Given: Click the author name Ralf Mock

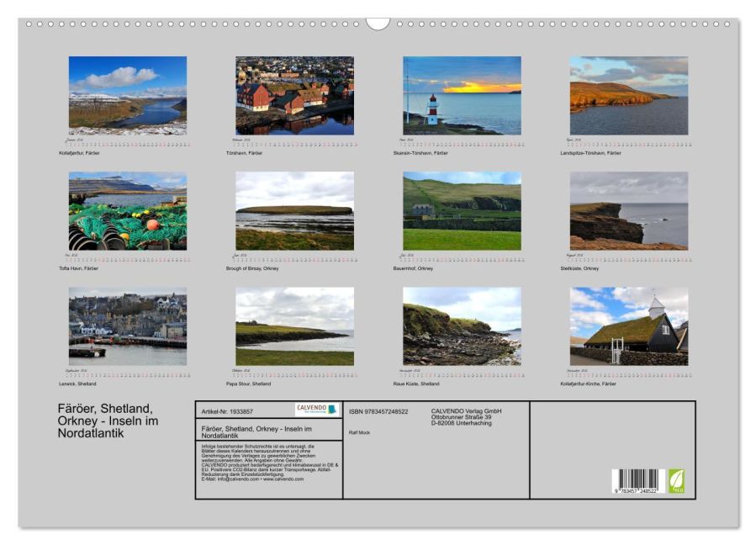Looking at the screenshot, I should pyautogui.click(x=358, y=432).
